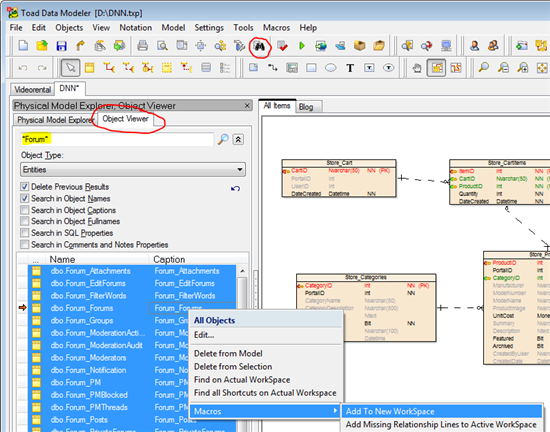Select the dbo.Forum_Attachments row
The width and height of the screenshot is (550, 432).
point(132,271)
